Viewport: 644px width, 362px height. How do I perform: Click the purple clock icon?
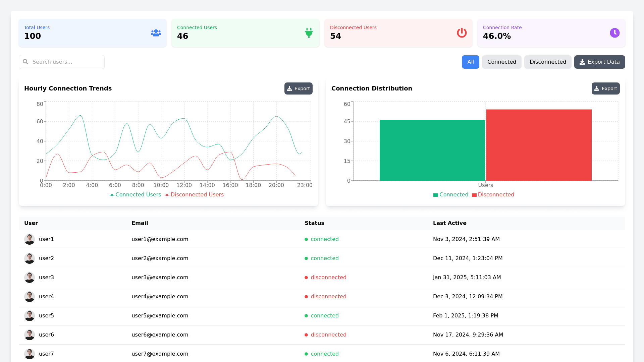point(615,33)
